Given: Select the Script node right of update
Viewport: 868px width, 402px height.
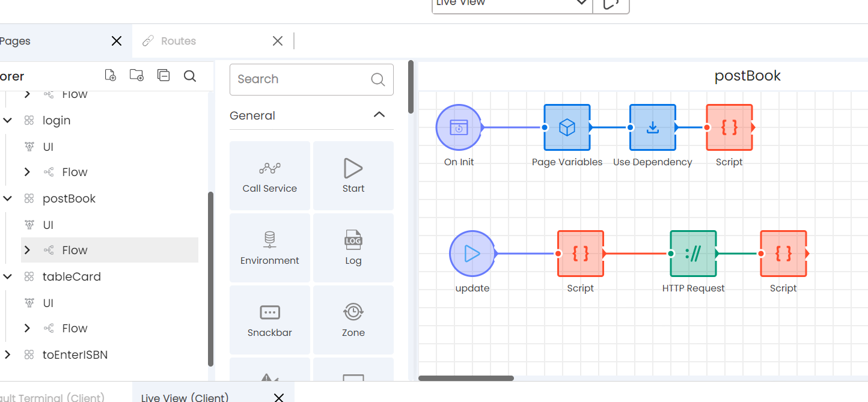Looking at the screenshot, I should (x=580, y=254).
